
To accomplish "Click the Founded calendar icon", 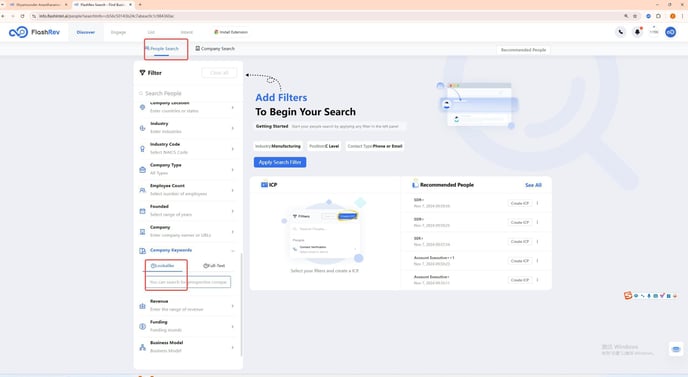I will [142, 211].
